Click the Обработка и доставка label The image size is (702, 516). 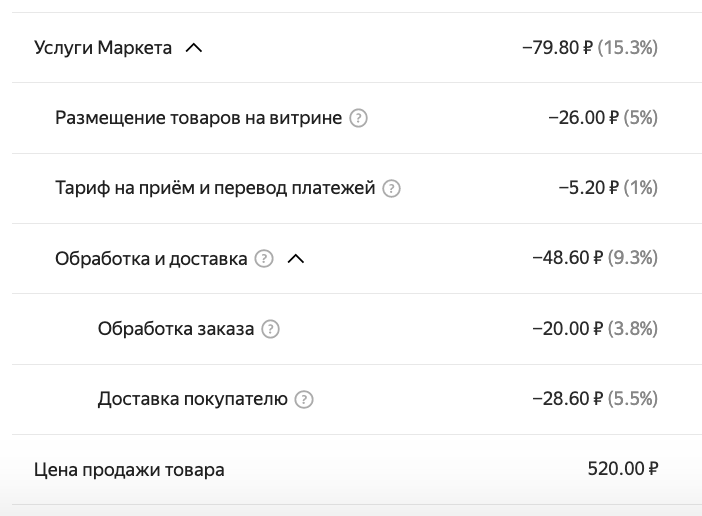click(151, 259)
